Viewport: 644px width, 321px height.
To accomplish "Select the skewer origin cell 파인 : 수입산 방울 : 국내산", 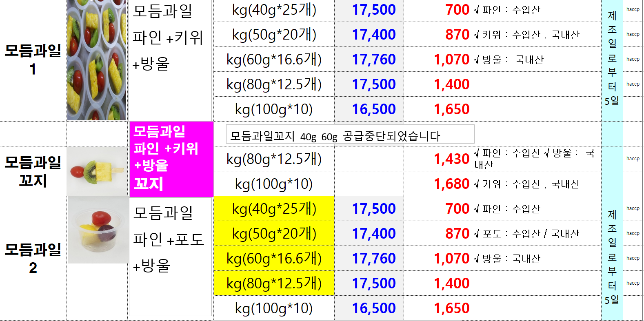I will (x=536, y=159).
